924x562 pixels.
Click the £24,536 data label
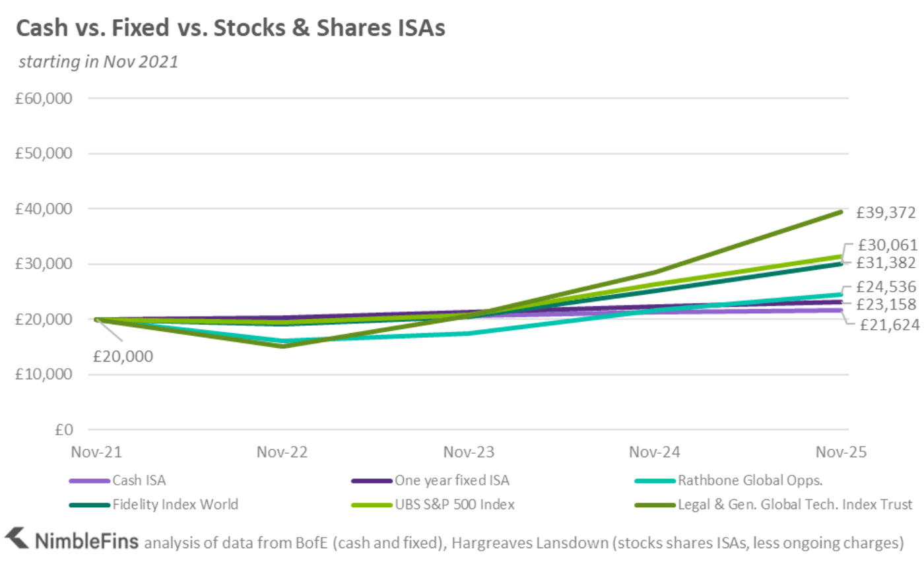886,287
